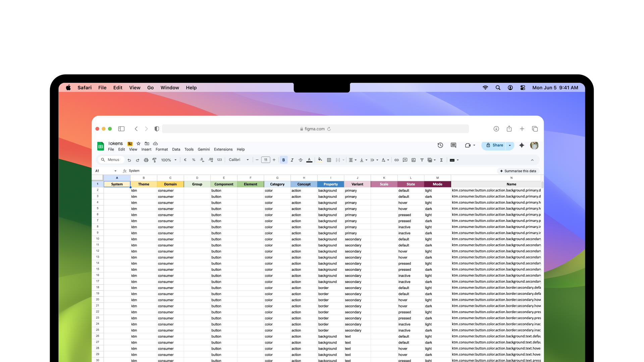Click the functions sigma icon
The image size is (644, 362).
click(x=441, y=160)
